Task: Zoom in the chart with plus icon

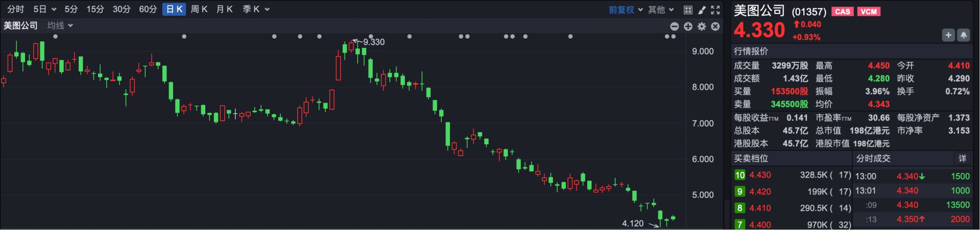Action: (x=688, y=27)
